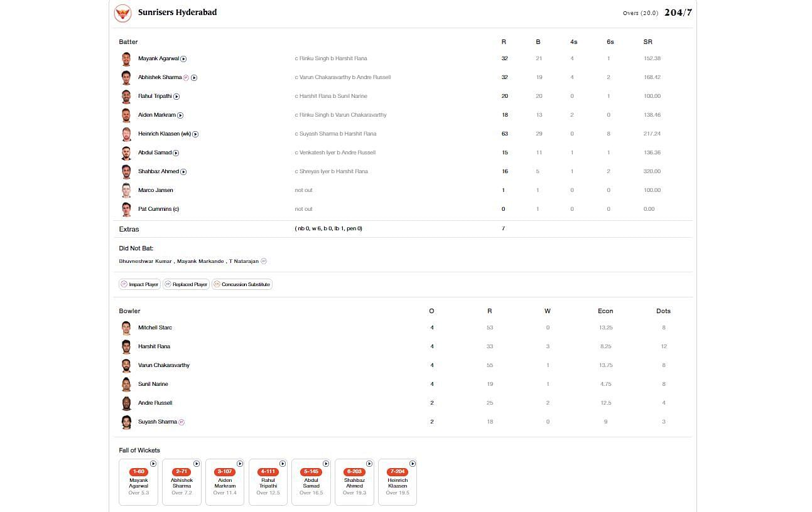Click the Dots column header
Image resolution: width=812 pixels, height=512 pixels.
pos(664,311)
